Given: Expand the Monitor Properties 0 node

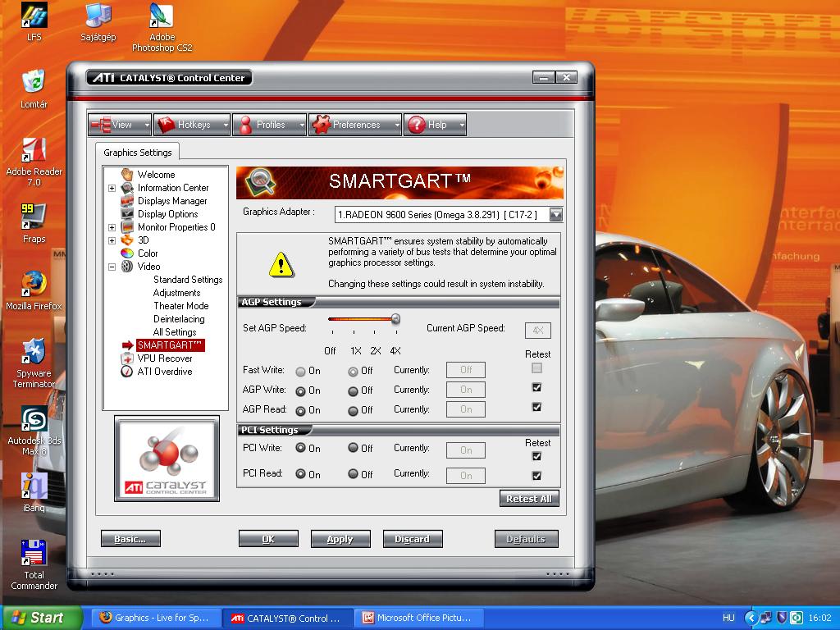Looking at the screenshot, I should point(112,227).
